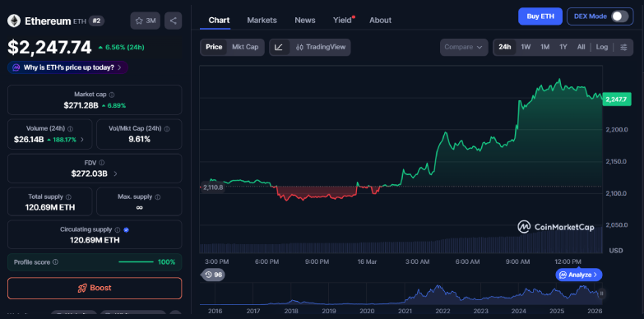Switch to line chart icon
This screenshot has width=644, height=319.
click(279, 47)
